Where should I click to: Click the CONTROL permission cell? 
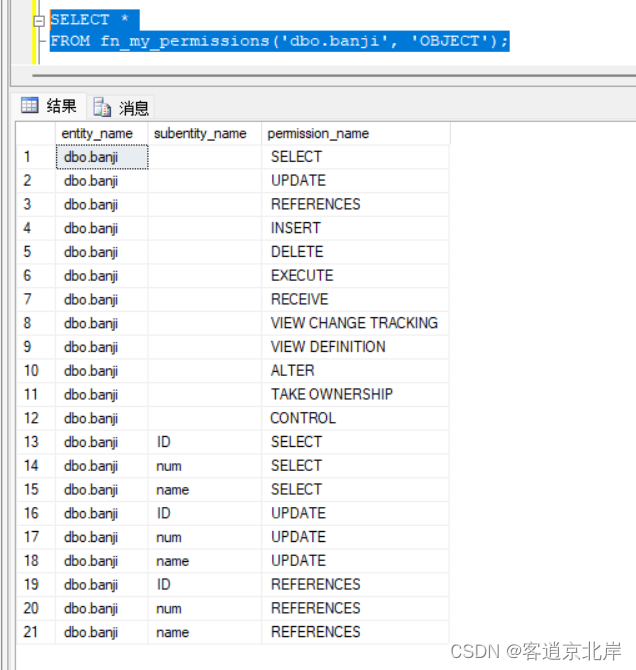point(356,418)
